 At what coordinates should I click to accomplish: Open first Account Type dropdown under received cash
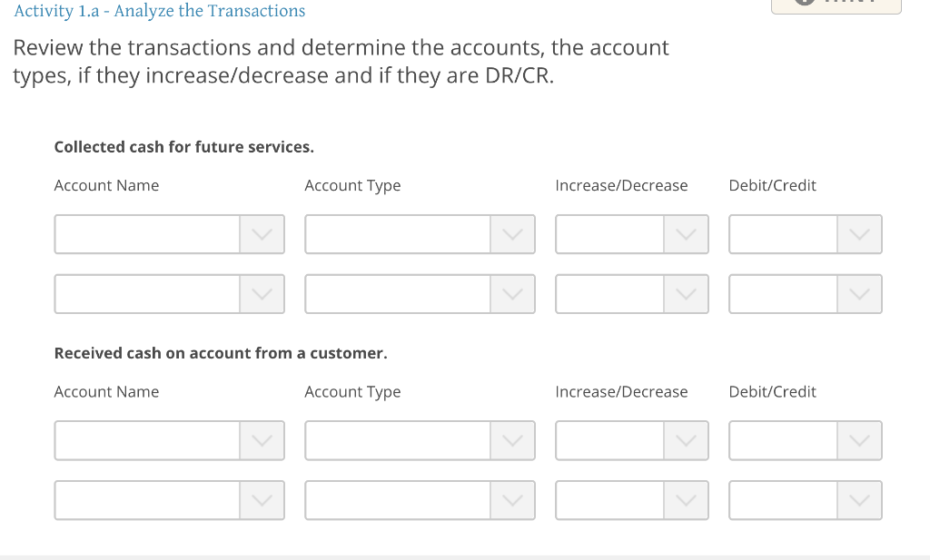pos(513,440)
